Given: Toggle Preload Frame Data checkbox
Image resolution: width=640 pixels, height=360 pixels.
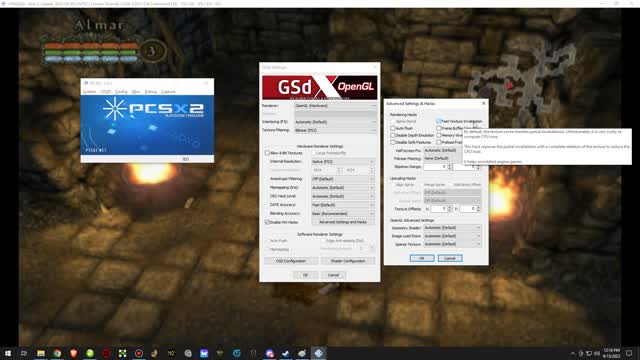Looking at the screenshot, I should (439, 142).
